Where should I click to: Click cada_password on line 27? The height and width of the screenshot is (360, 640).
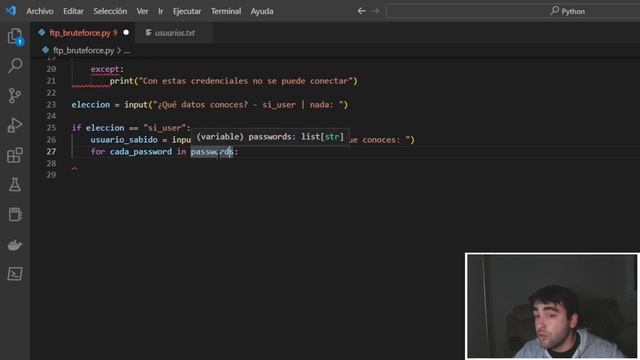[141, 151]
